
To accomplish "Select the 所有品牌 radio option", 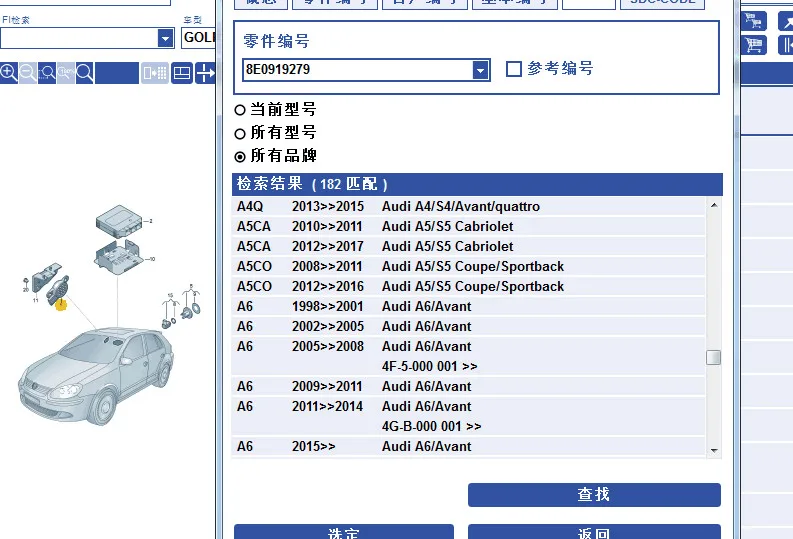I will point(240,157).
